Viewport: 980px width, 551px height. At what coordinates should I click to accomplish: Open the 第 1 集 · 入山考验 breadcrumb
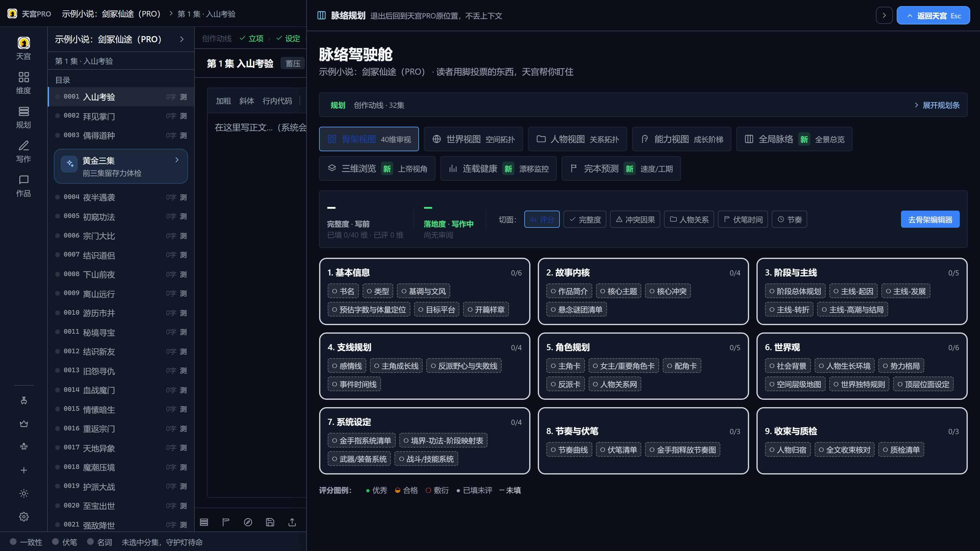[x=207, y=14]
